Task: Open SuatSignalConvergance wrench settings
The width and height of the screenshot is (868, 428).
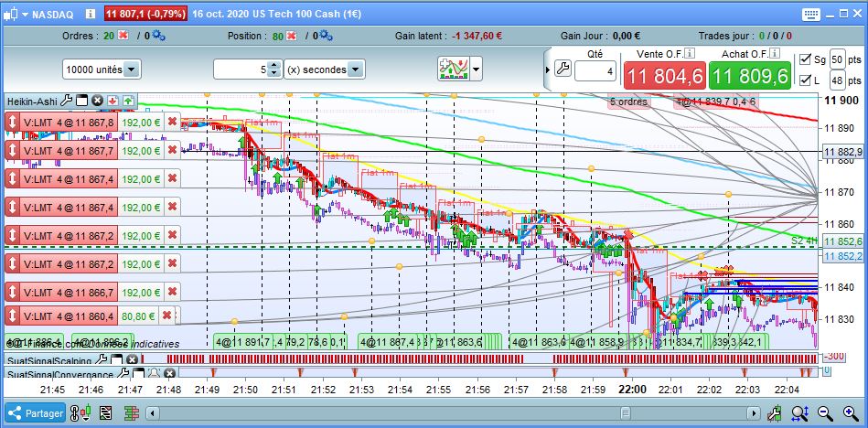Action: pyautogui.click(x=124, y=372)
